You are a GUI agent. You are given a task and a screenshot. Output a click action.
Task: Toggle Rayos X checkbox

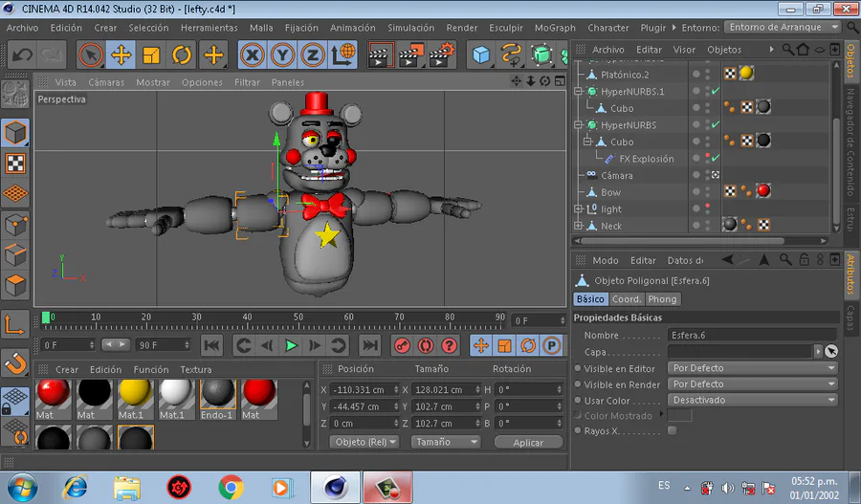pyautogui.click(x=673, y=430)
